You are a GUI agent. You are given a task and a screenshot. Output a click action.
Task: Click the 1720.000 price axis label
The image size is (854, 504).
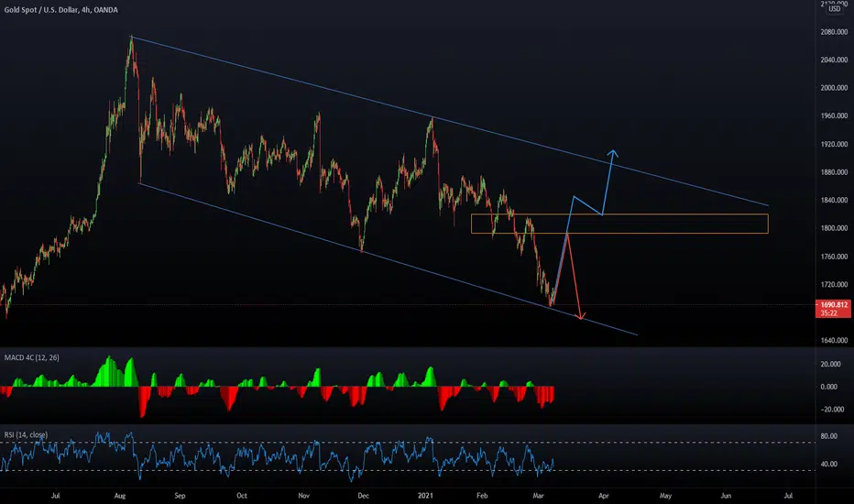[x=834, y=284]
